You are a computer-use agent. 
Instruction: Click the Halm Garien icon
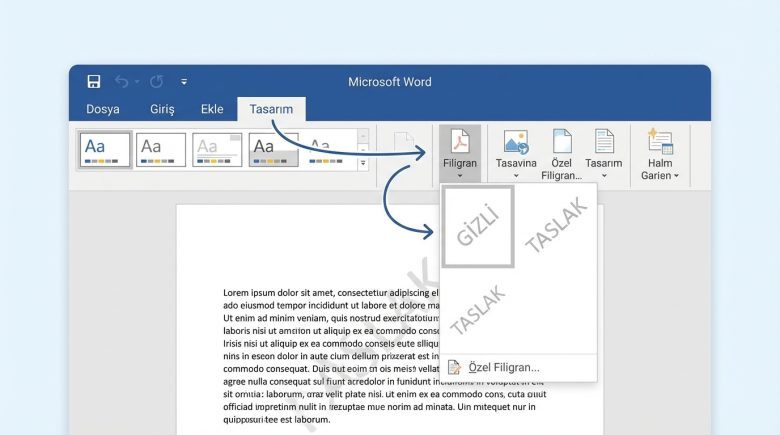tap(660, 141)
